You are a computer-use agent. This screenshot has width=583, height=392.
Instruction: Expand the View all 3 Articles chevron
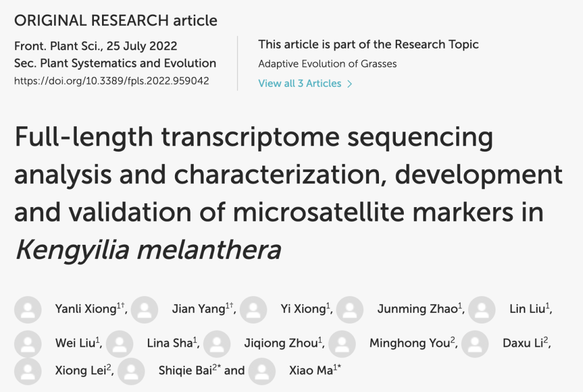pos(349,84)
